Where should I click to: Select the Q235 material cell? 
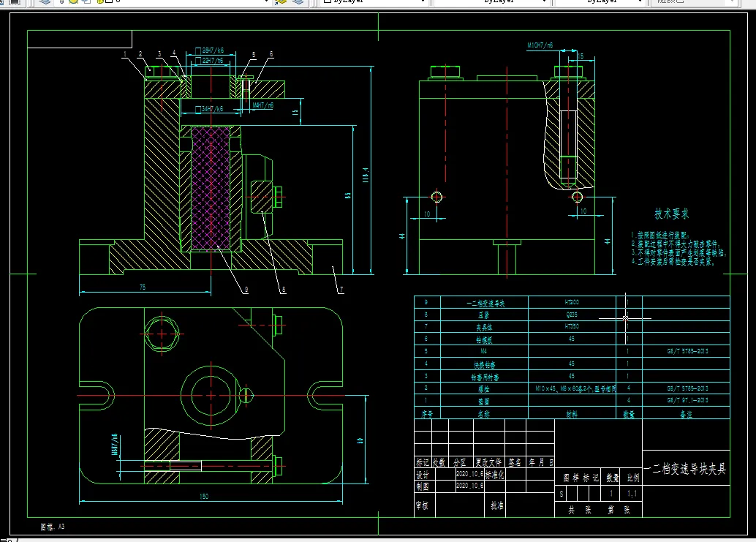[572, 315]
